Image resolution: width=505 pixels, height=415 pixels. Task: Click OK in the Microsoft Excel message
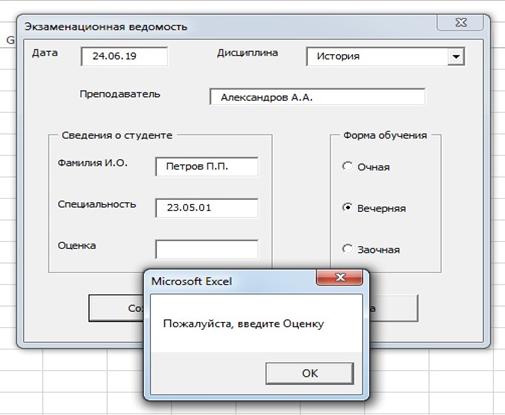coord(310,373)
